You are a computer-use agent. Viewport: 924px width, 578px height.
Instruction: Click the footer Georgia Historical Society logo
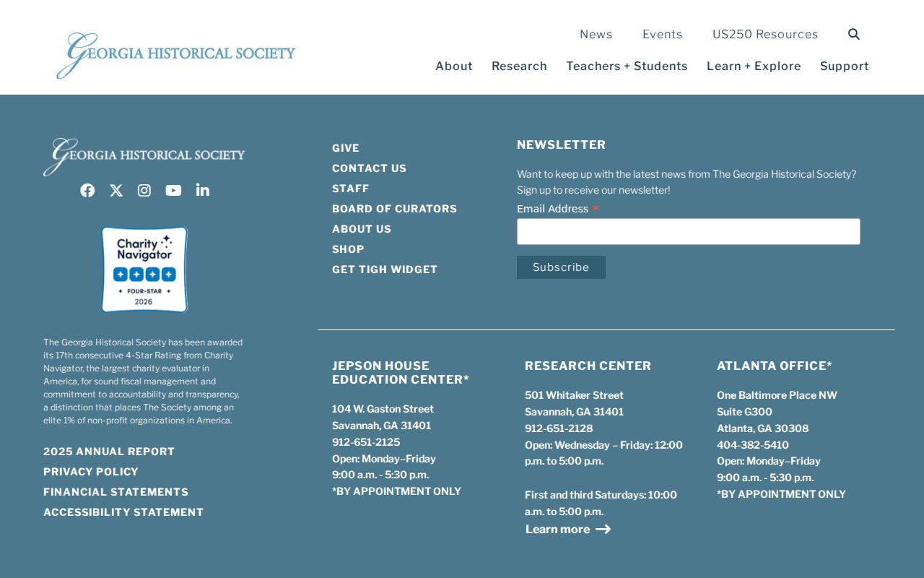click(144, 157)
